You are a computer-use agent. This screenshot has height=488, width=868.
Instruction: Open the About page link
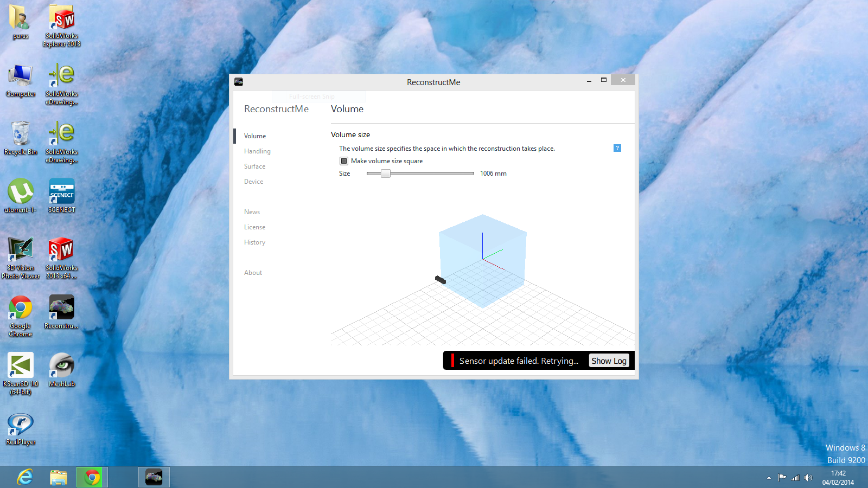(x=253, y=273)
